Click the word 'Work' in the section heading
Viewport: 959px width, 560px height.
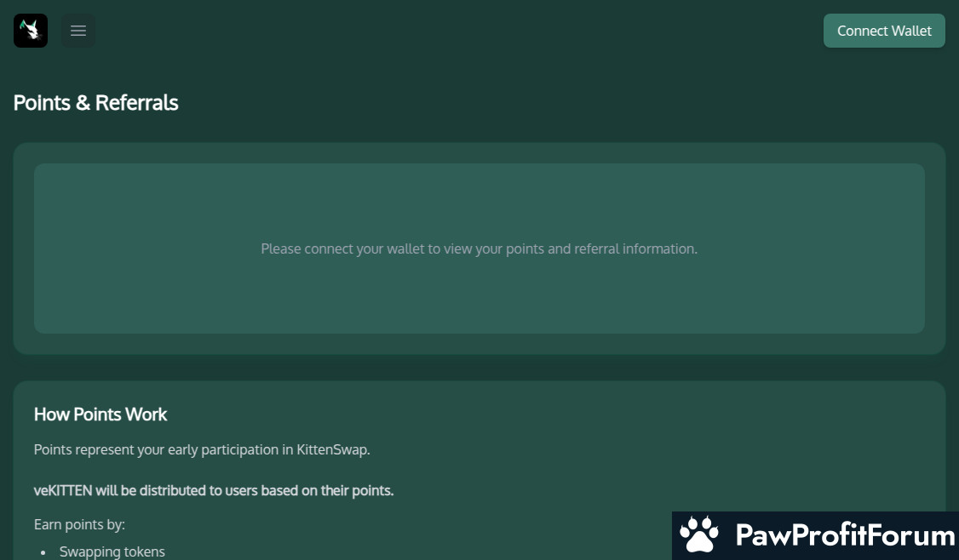click(x=146, y=414)
